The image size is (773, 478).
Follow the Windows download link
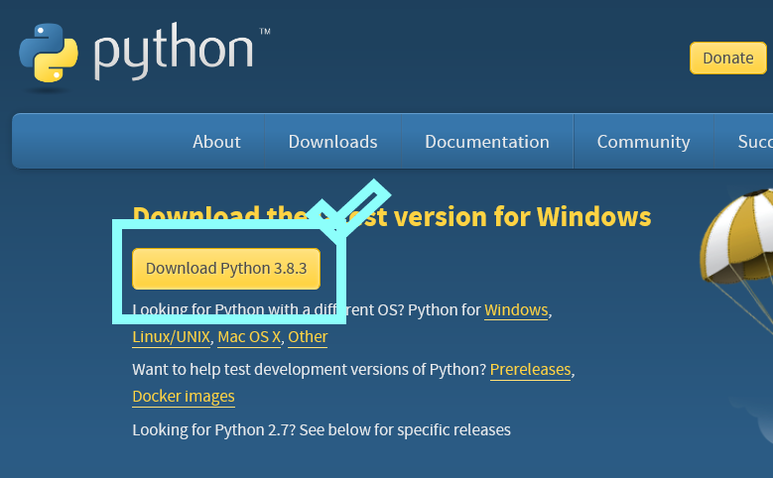[x=516, y=310]
